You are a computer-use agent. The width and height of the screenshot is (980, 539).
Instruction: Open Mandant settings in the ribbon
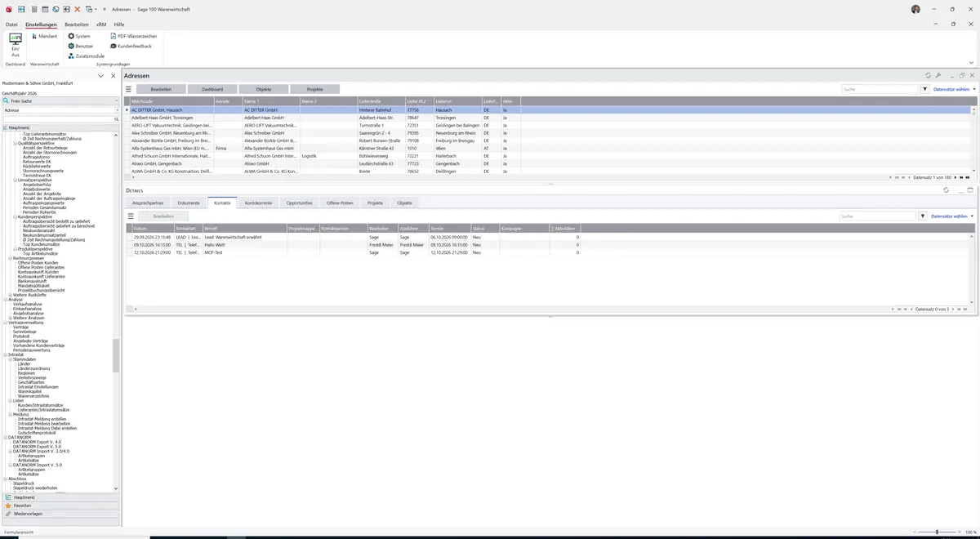pyautogui.click(x=44, y=36)
